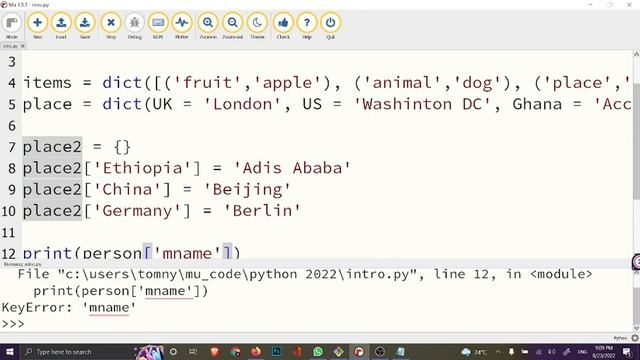Place cursor at the >>> prompt
This screenshot has width=640, height=360.
[13, 324]
